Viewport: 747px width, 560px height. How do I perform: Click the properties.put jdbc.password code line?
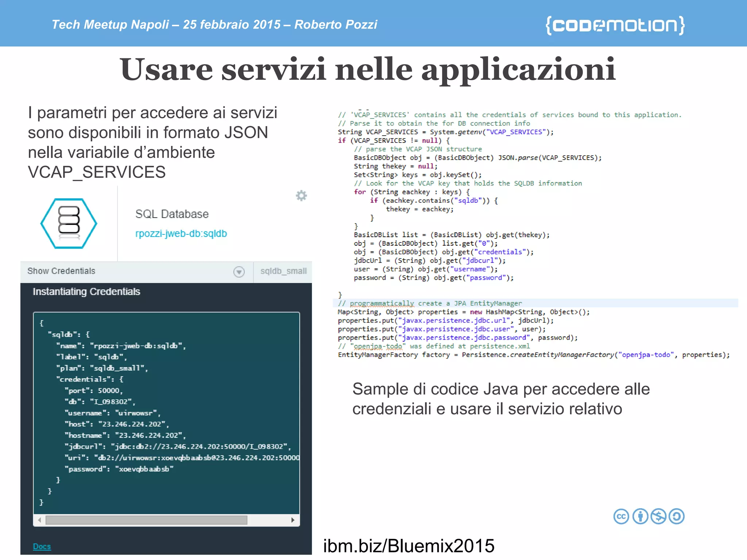point(458,338)
